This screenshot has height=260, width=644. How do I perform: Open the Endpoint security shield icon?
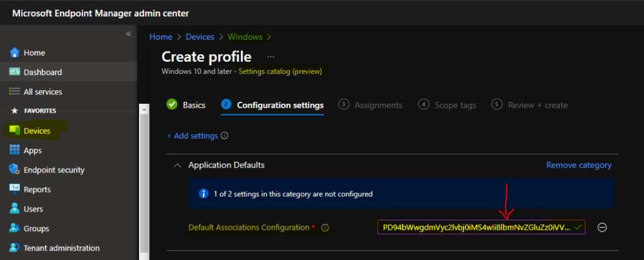(x=14, y=169)
